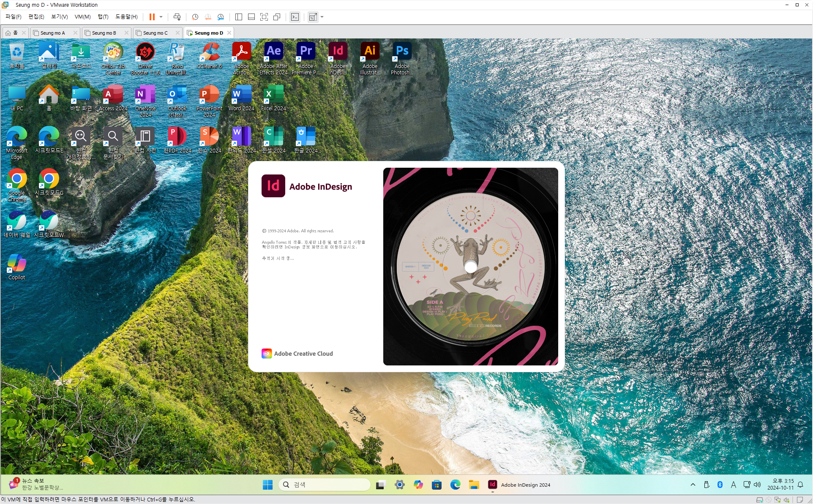Viewport: 813px width, 504px height.
Task: Open the Excel 2024 desktop icon
Action: (273, 98)
